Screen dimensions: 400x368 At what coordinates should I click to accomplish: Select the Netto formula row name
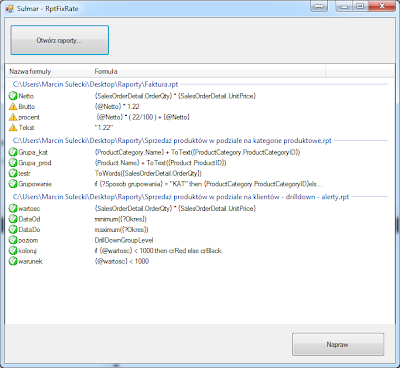click(x=26, y=96)
